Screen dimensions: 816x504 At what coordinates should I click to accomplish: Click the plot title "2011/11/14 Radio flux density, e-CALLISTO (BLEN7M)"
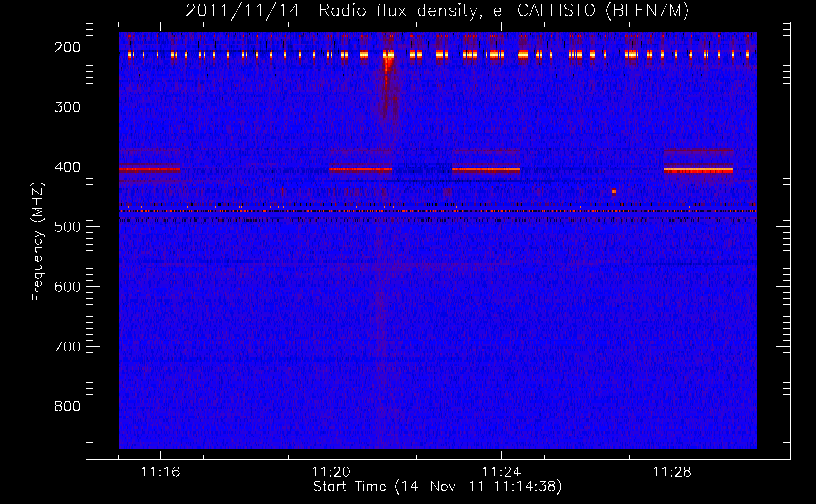437,10
